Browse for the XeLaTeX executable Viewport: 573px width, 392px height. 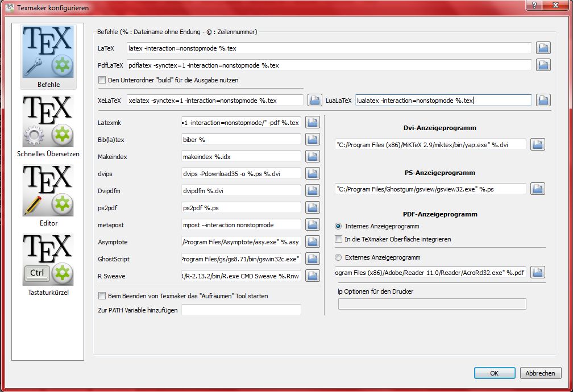[315, 100]
